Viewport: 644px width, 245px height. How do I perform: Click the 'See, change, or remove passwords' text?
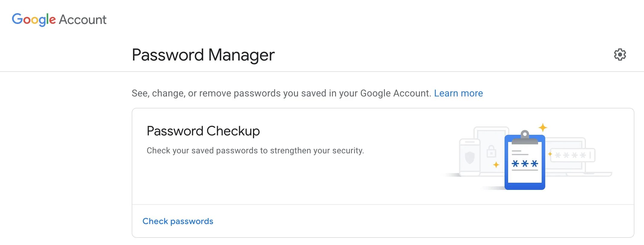click(281, 93)
